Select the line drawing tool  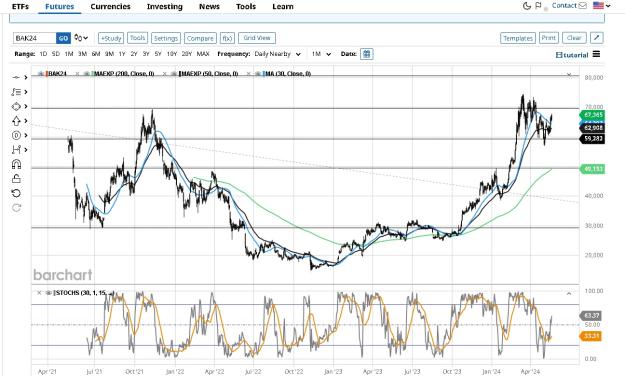point(16,77)
